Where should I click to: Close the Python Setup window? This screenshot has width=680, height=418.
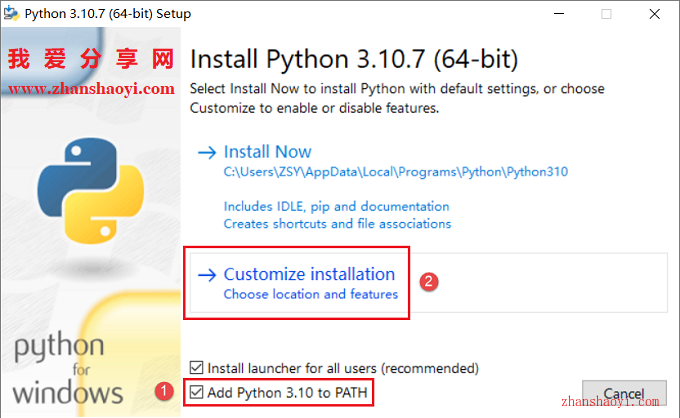(x=654, y=14)
